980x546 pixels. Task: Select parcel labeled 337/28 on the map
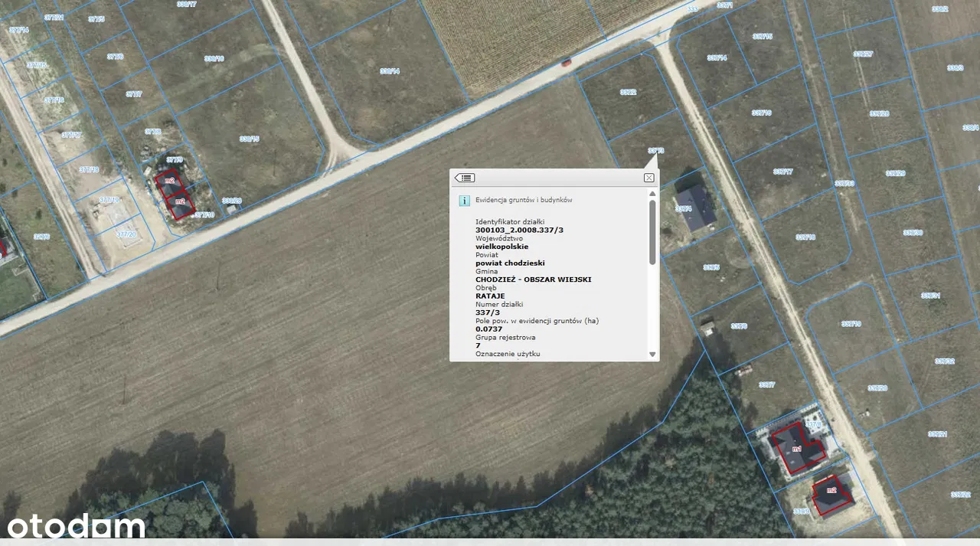coord(879,114)
